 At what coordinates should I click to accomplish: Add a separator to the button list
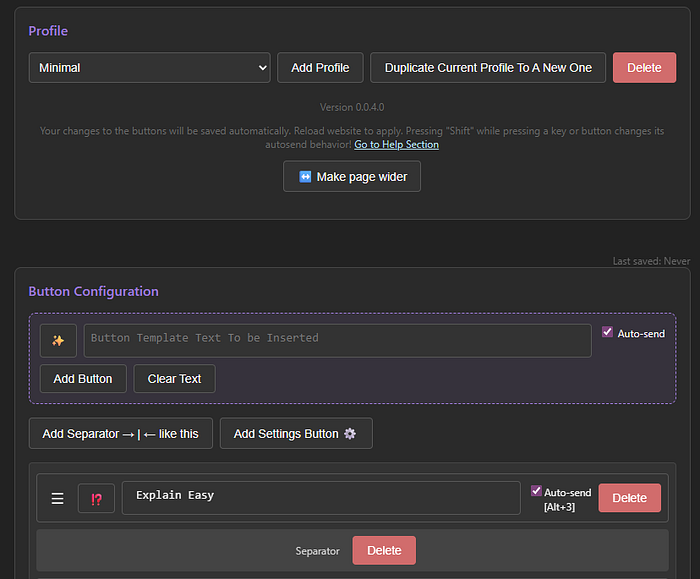[120, 434]
